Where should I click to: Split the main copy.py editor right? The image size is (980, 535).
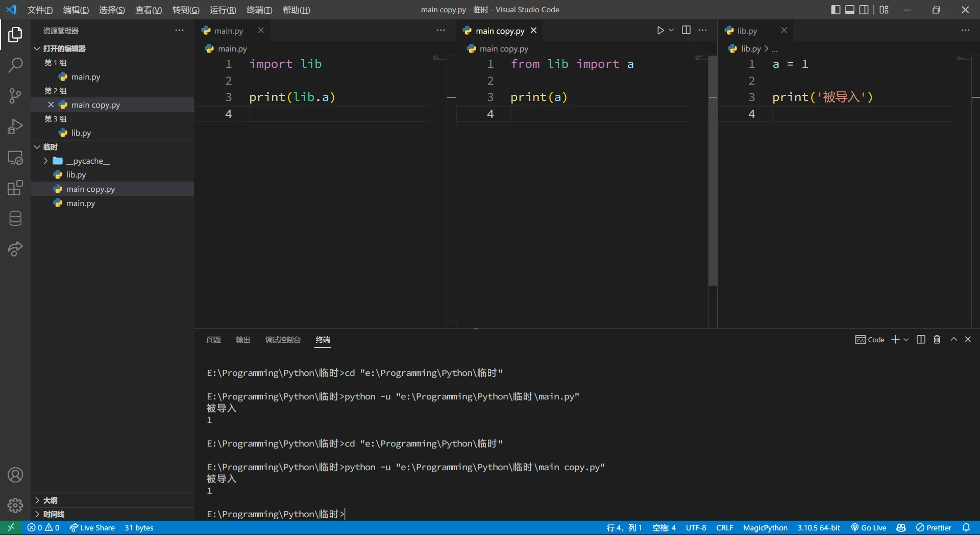[x=686, y=31]
